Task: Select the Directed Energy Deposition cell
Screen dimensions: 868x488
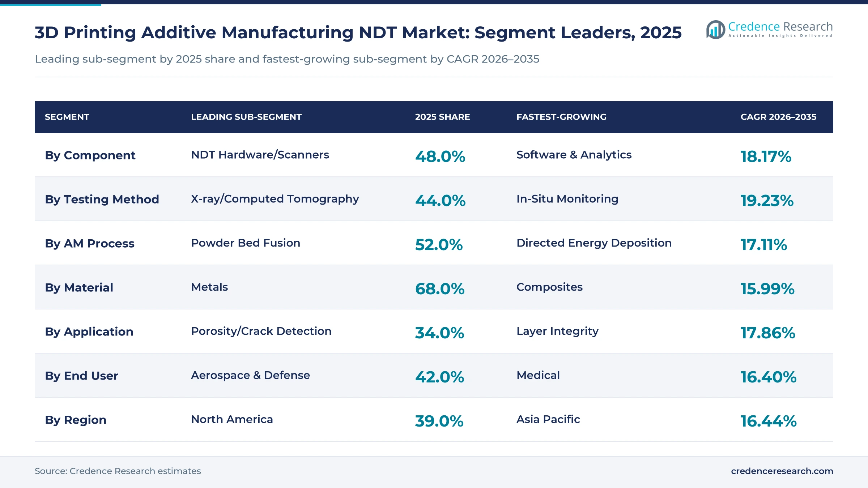Action: point(594,243)
